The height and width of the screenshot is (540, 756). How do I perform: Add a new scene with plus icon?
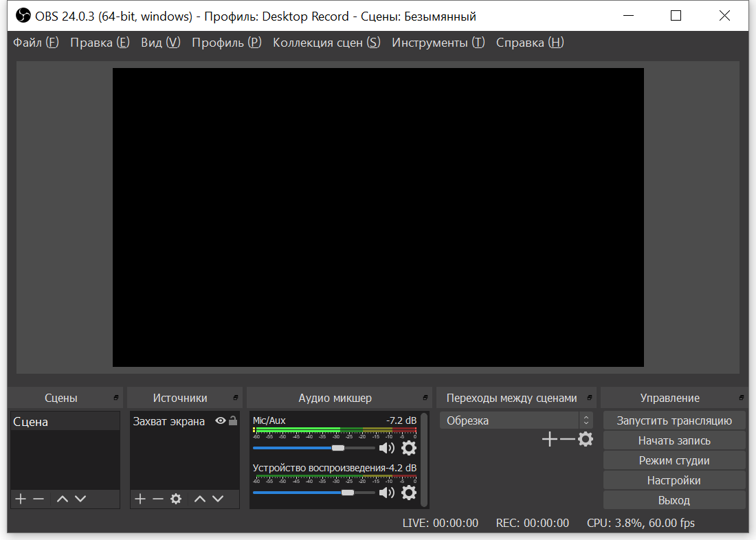[20, 499]
